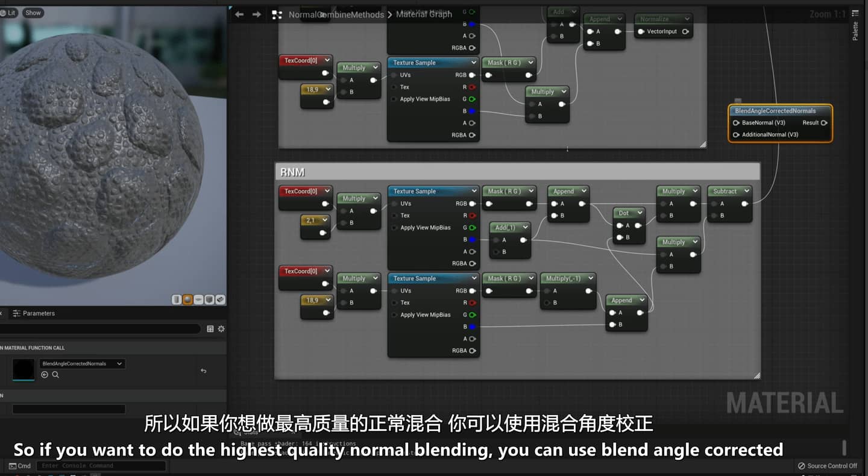868x476 pixels.
Task: Click the AdditionalNormal (V3) input pin
Action: click(736, 135)
